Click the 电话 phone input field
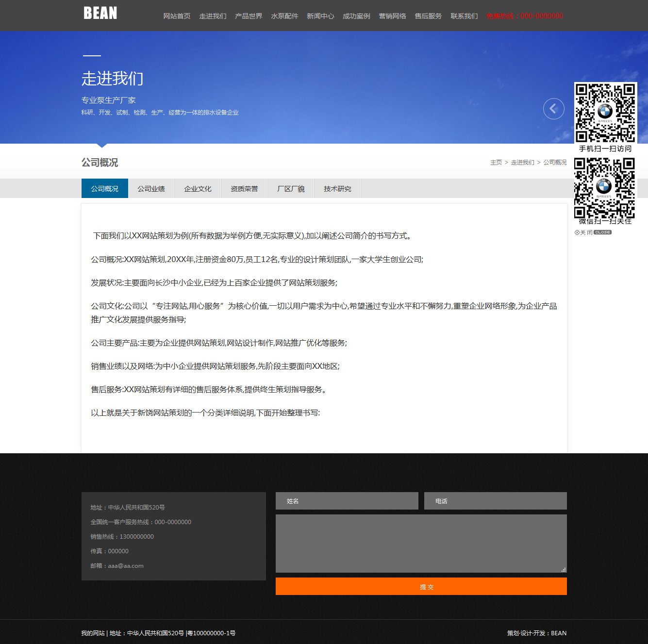Viewport: 648px width, 644px height. click(x=495, y=501)
